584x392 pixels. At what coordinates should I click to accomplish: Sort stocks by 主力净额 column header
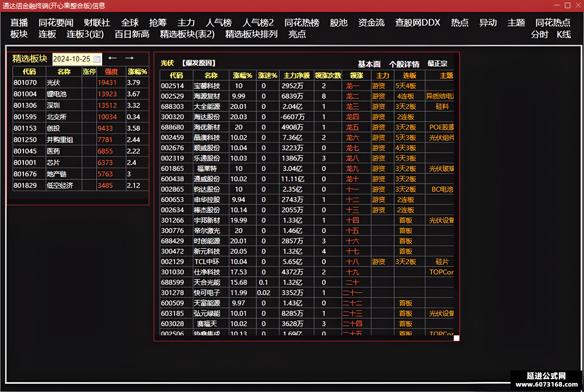(297, 76)
